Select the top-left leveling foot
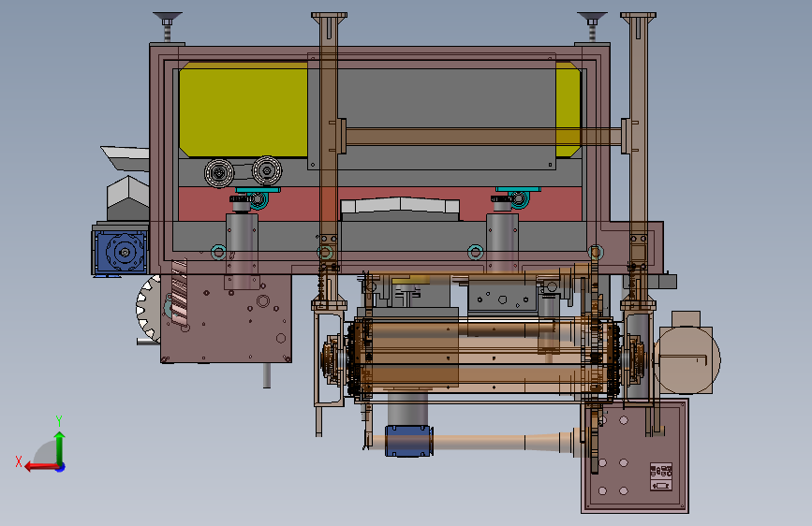812x526 pixels. point(168,26)
